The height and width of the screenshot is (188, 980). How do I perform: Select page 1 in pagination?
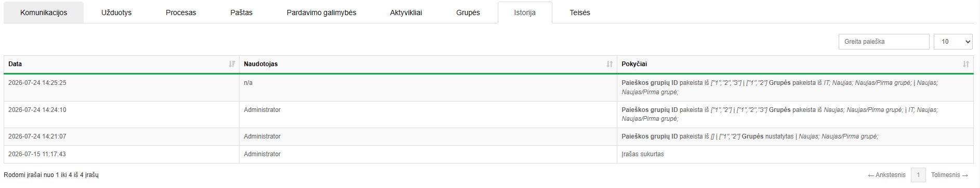pyautogui.click(x=918, y=175)
